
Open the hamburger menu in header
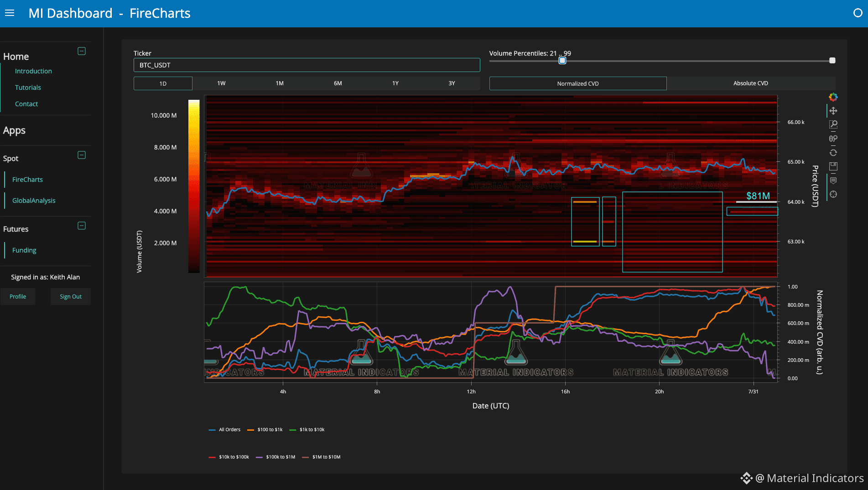(10, 13)
